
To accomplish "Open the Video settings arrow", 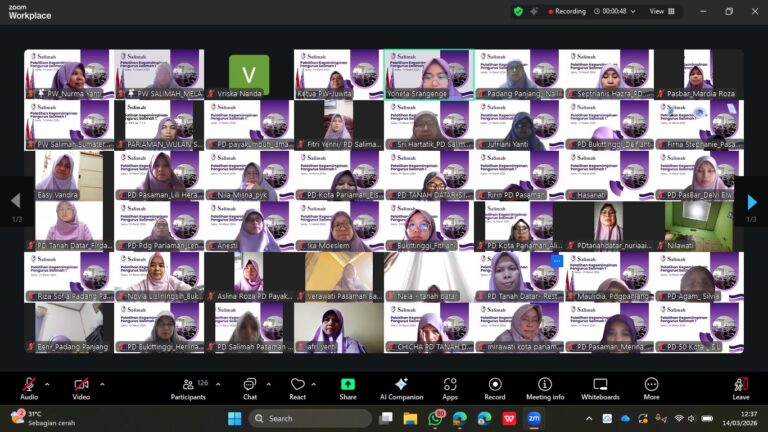I will tap(101, 384).
